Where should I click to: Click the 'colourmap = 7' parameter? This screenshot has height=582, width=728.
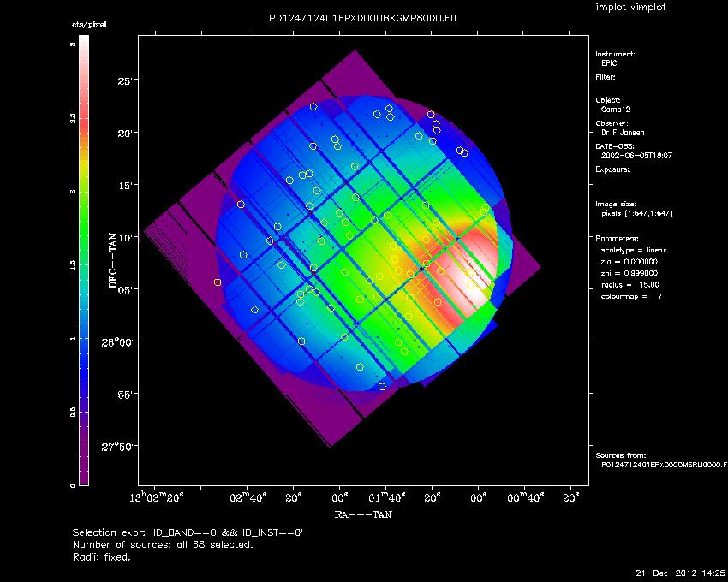(632, 297)
